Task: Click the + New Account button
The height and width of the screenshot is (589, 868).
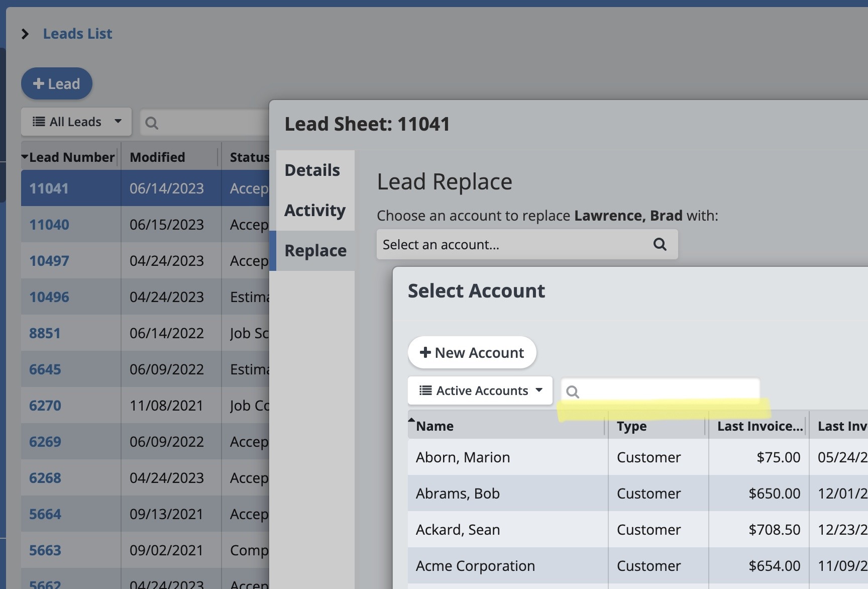Action: [472, 353]
